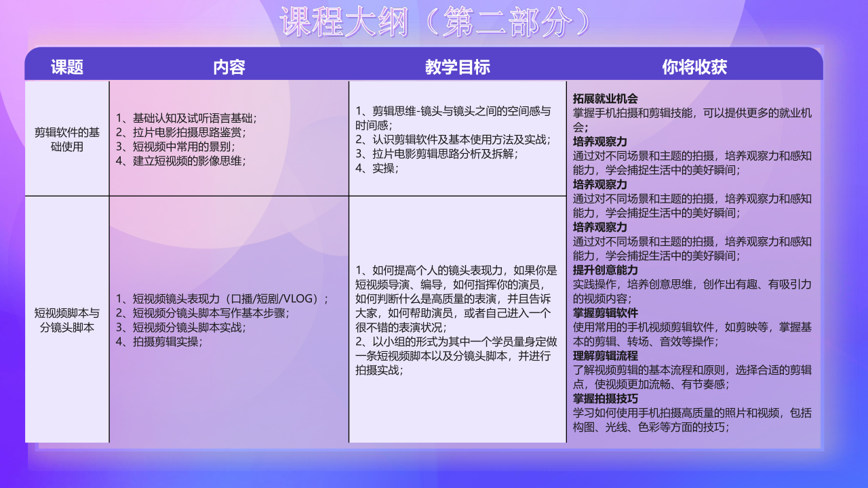The image size is (868, 488).
Task: Select the 课题 column header
Action: [67, 66]
